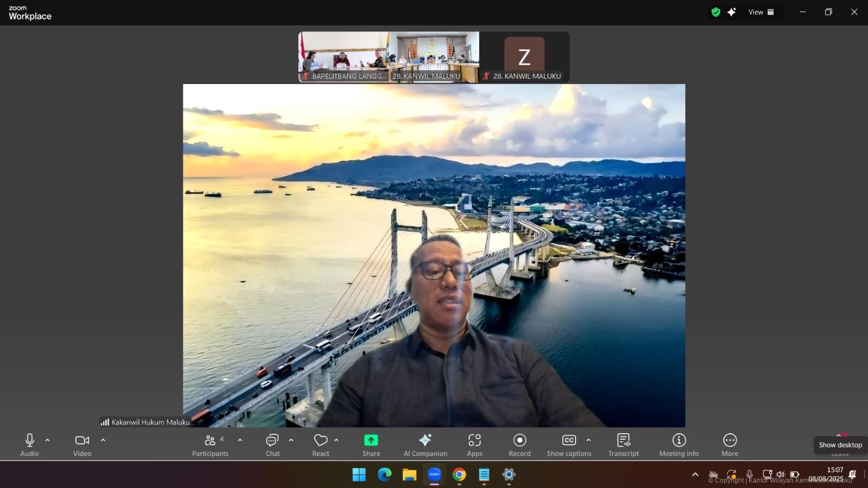Click the tray display cast icon
868x488 pixels.
pos(767,474)
